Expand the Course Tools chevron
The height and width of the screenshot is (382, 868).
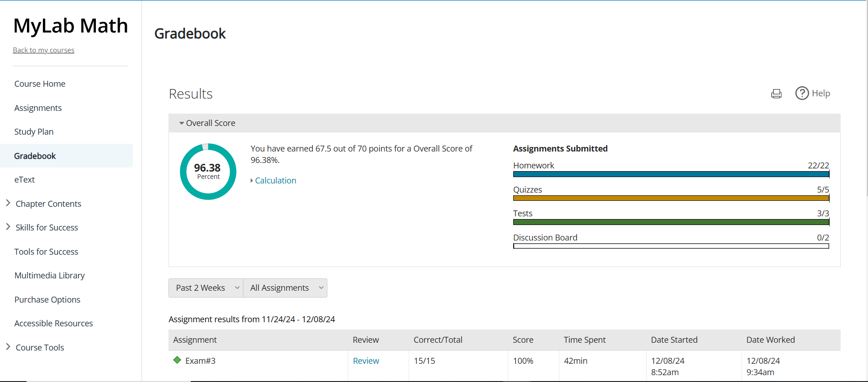click(x=8, y=347)
